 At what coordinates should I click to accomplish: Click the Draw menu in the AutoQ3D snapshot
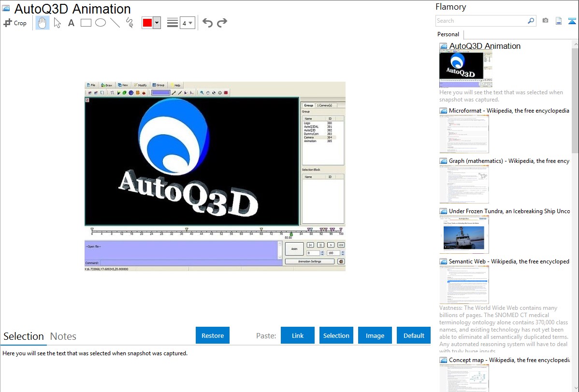coord(106,85)
